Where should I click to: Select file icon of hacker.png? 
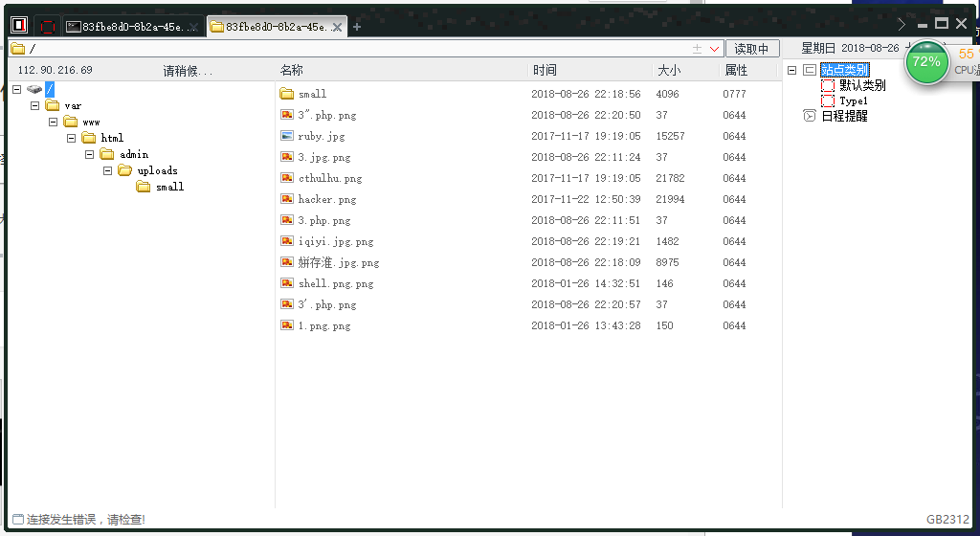(x=287, y=199)
